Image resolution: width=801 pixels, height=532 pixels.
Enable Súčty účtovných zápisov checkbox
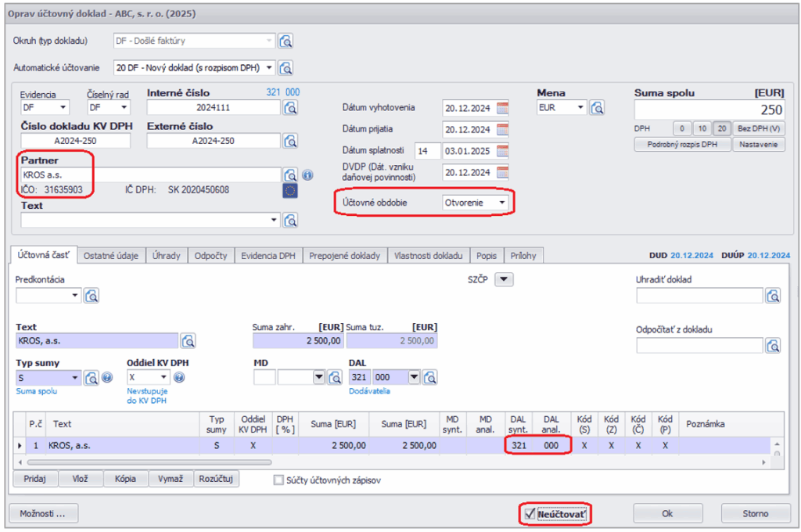tap(278, 480)
